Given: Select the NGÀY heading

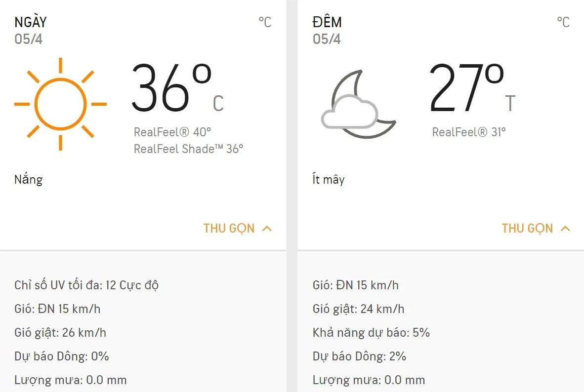Looking at the screenshot, I should [30, 22].
